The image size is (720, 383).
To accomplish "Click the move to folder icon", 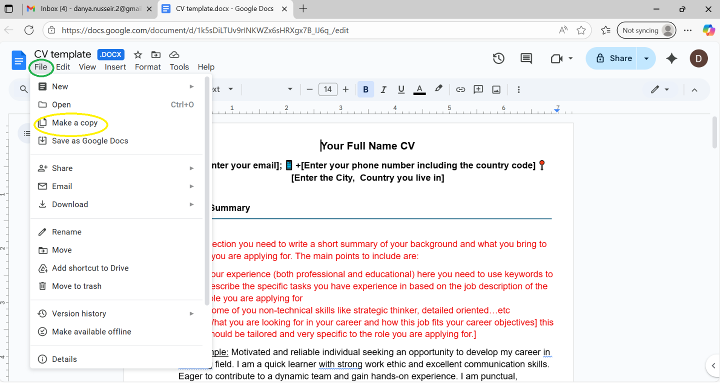I will 156,55.
